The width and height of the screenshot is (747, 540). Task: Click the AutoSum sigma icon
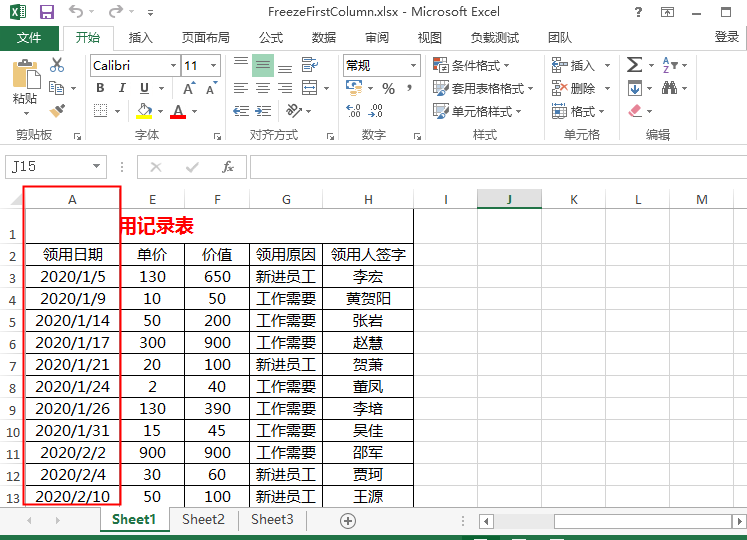click(635, 65)
